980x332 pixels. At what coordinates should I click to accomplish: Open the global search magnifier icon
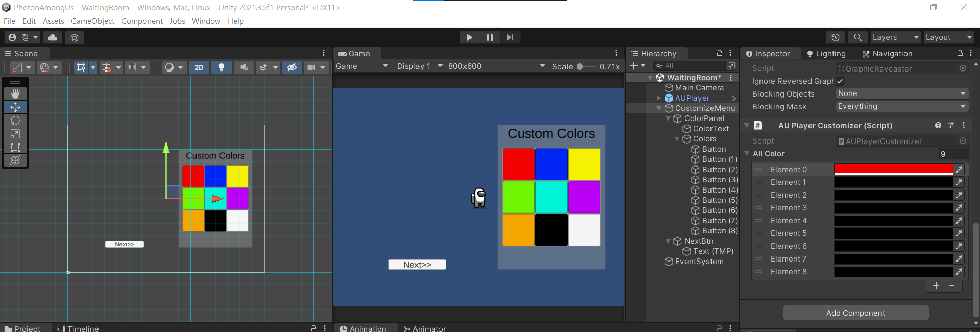click(x=857, y=37)
